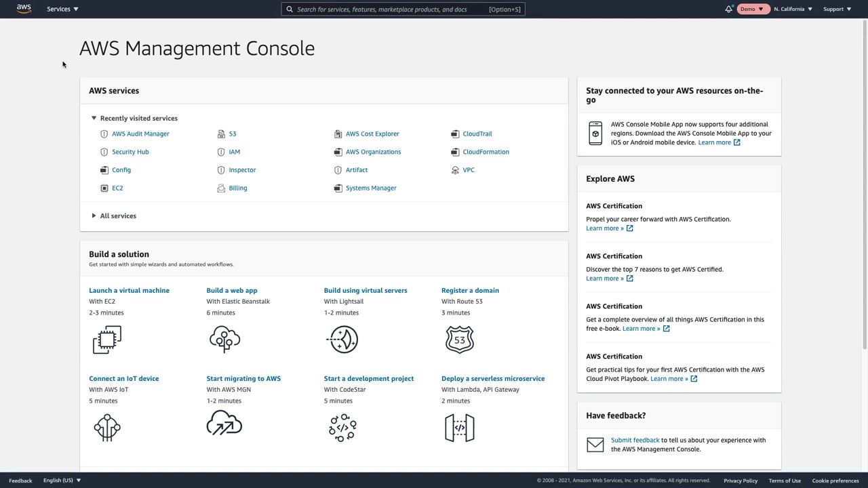This screenshot has width=868, height=488.
Task: Click Learn more about the Mobile App
Action: point(719,142)
